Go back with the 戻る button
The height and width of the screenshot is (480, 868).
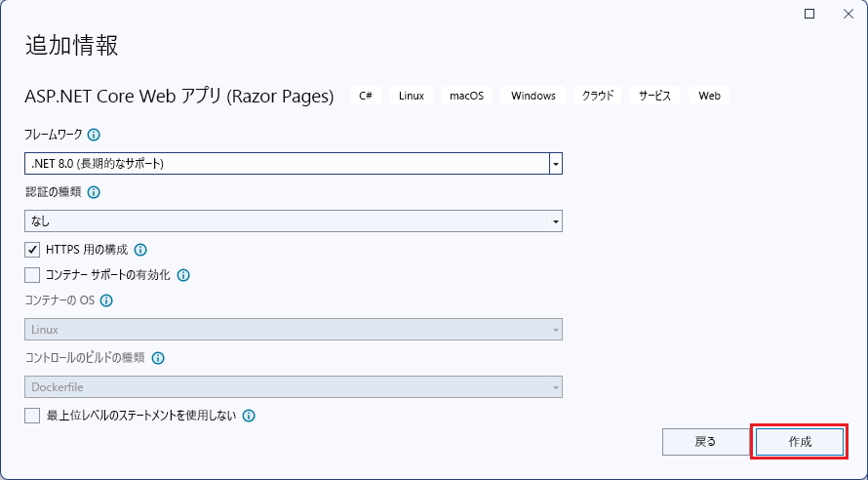coord(705,442)
